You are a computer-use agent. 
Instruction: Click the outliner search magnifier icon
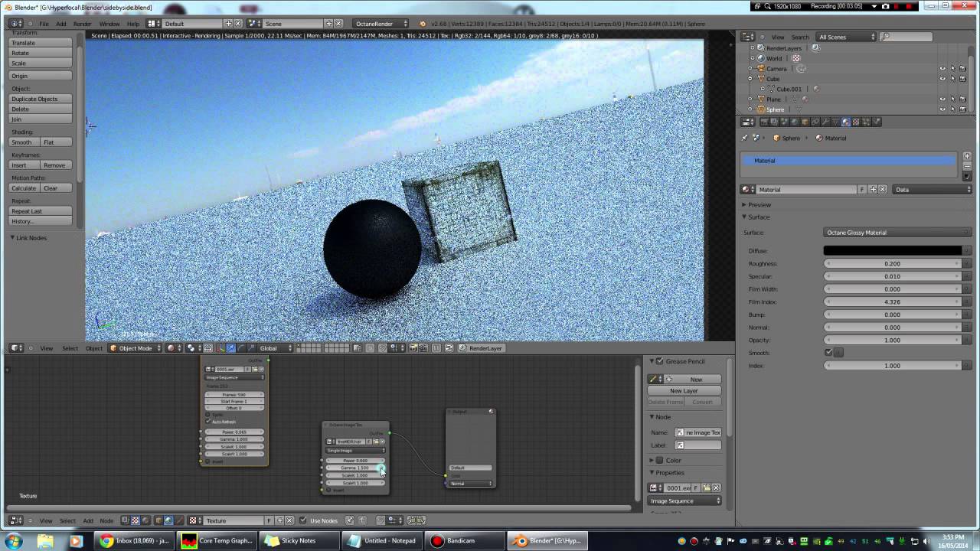click(885, 37)
